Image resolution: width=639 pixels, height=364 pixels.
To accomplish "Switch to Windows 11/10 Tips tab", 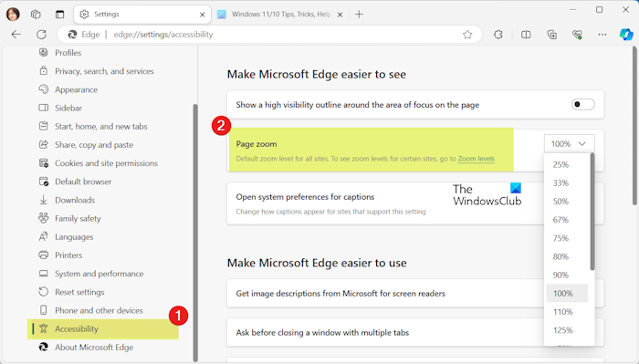I will (x=280, y=15).
